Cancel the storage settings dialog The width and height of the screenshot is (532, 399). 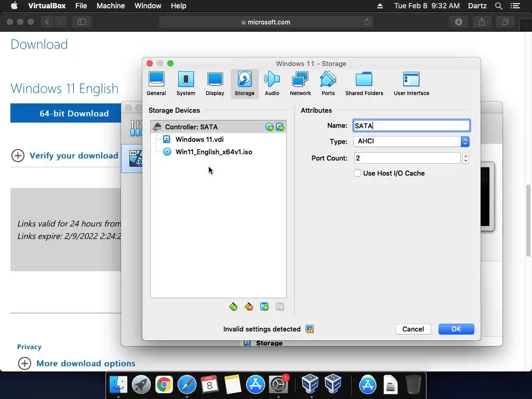(x=413, y=329)
